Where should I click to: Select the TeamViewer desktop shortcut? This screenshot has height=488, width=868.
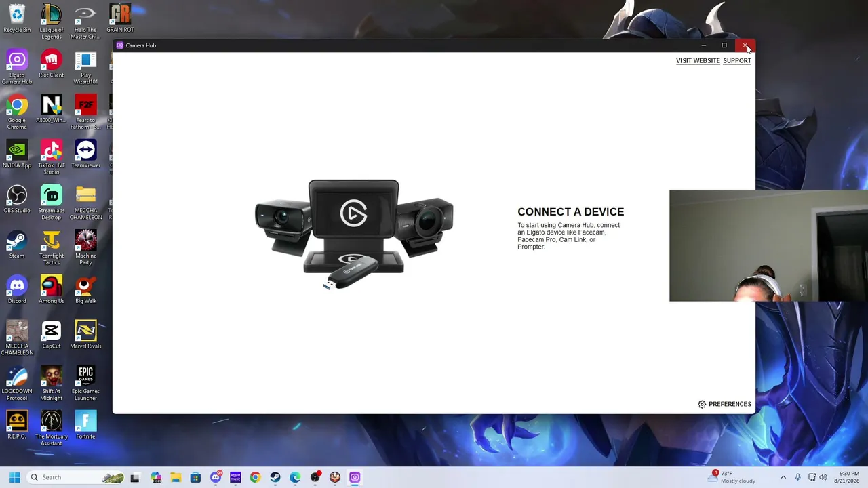85,154
